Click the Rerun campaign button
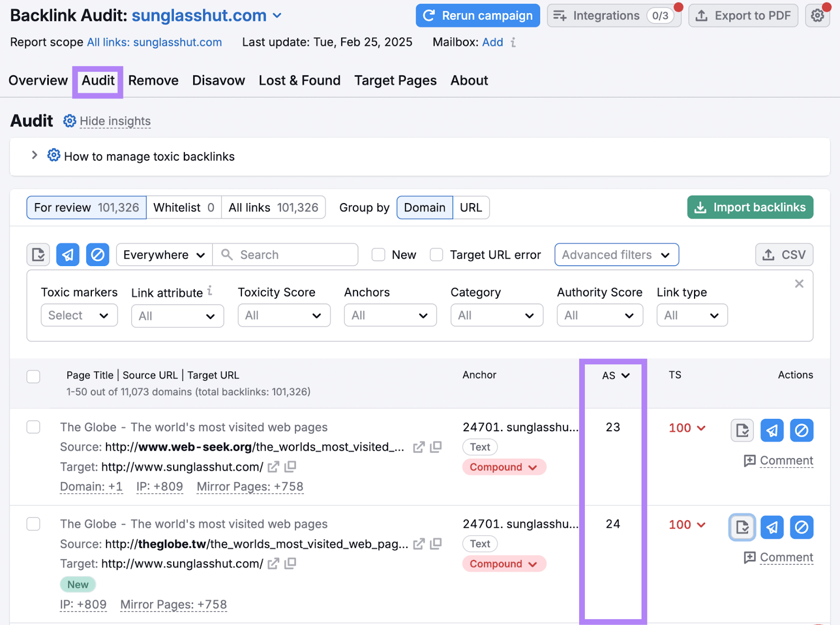The height and width of the screenshot is (625, 840). (x=478, y=16)
